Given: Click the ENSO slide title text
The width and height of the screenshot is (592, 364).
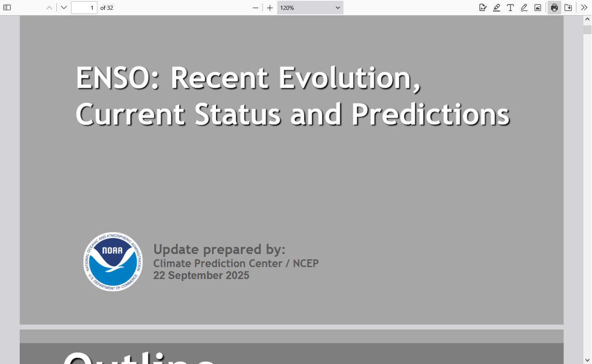Looking at the screenshot, I should coord(293,95).
